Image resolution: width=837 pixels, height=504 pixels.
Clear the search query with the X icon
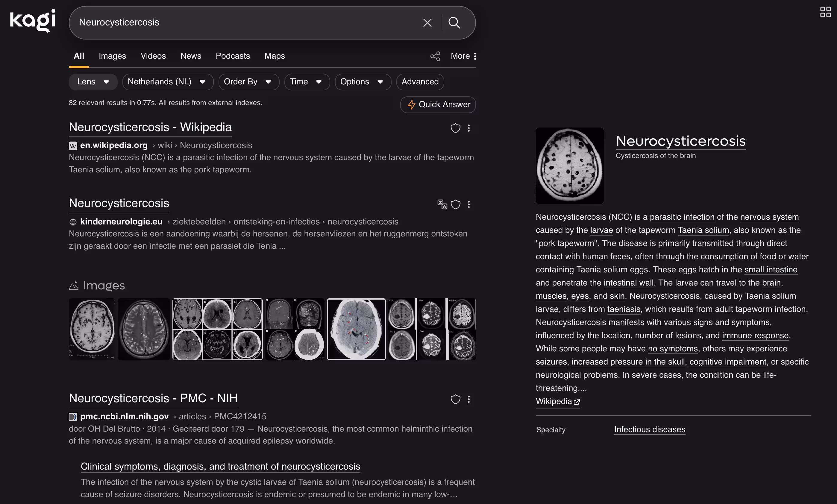pos(427,23)
